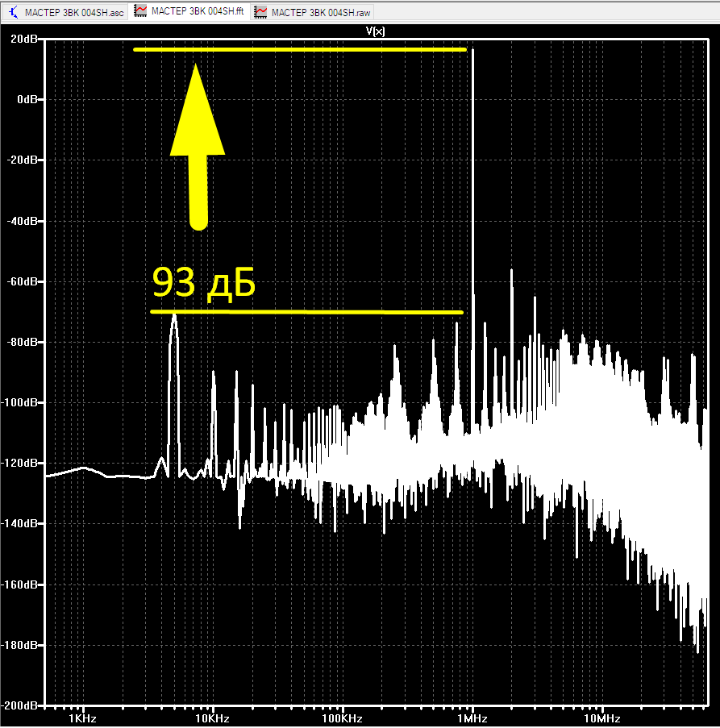
Task: Switch to the МАСТЕР ЗВК 004SH.asc tab
Action: click(65, 13)
